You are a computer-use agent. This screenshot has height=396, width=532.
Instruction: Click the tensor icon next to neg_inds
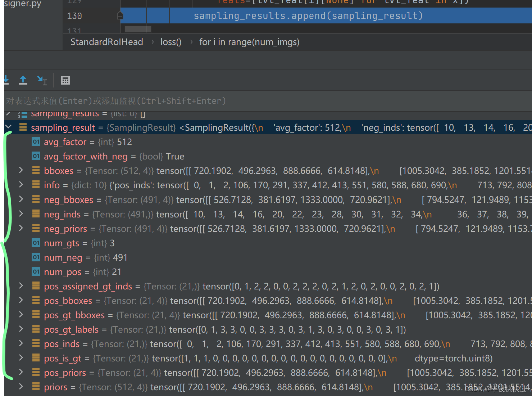pyautogui.click(x=36, y=214)
